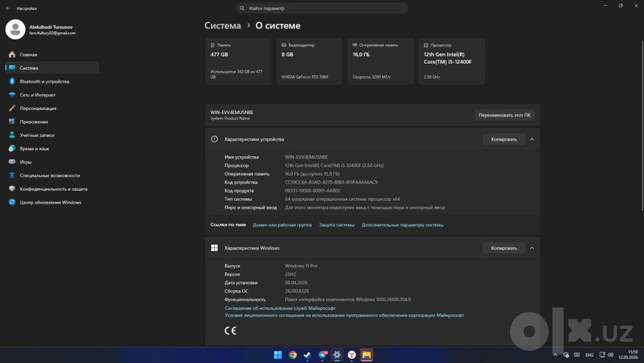644x363 pixels.
Task: Open Google Chrome from the taskbar
Action: [x=292, y=355]
